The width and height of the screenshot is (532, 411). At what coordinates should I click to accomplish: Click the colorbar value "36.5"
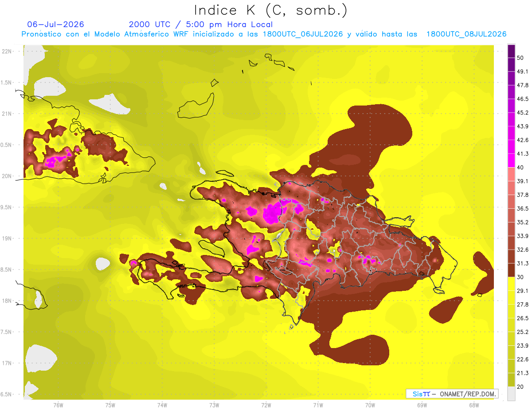pos(522,209)
